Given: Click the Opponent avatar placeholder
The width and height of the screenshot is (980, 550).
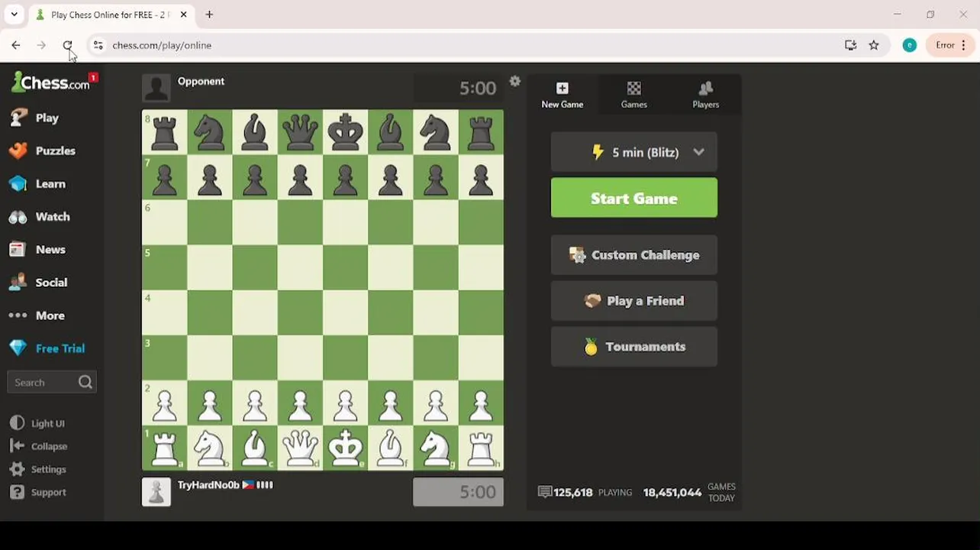Looking at the screenshot, I should (156, 88).
